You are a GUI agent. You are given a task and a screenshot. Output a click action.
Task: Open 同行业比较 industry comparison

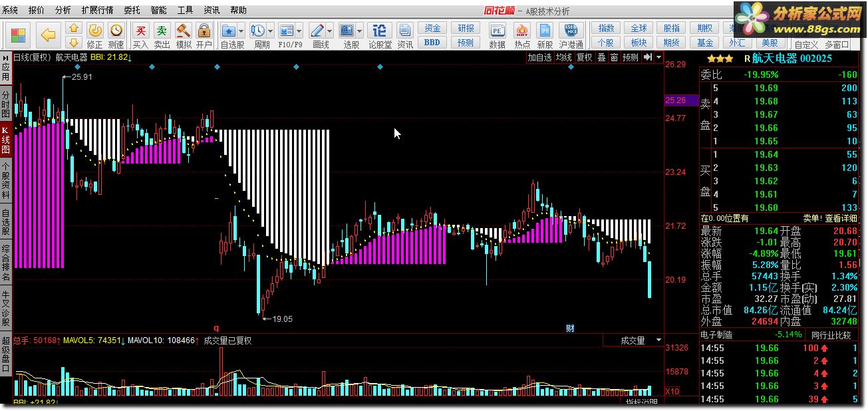coord(831,335)
